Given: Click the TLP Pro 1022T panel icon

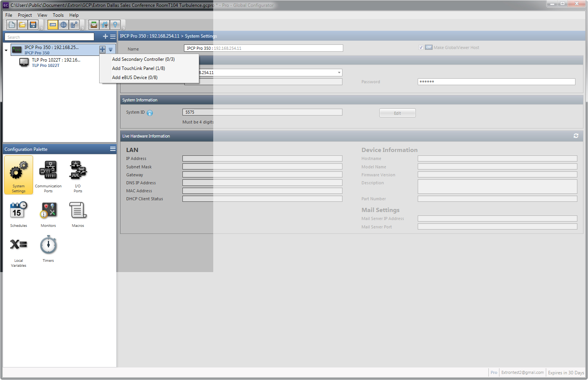Looking at the screenshot, I should pos(24,62).
